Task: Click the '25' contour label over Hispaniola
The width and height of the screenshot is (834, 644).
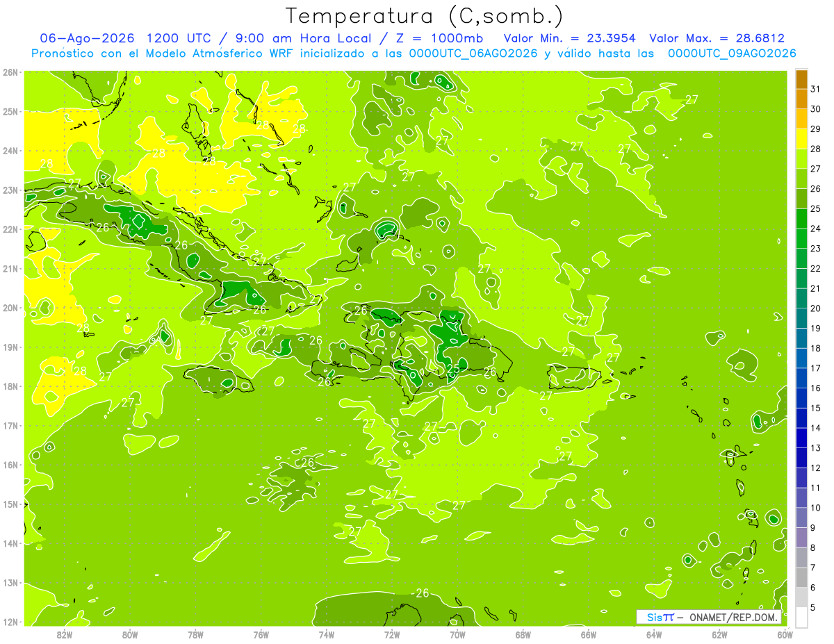Action: point(453,369)
